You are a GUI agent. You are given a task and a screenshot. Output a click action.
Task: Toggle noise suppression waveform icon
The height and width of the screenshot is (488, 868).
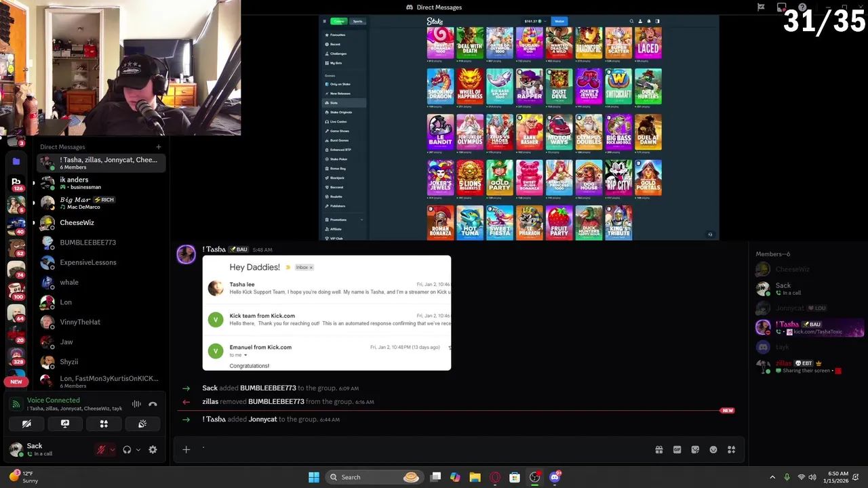(x=136, y=404)
